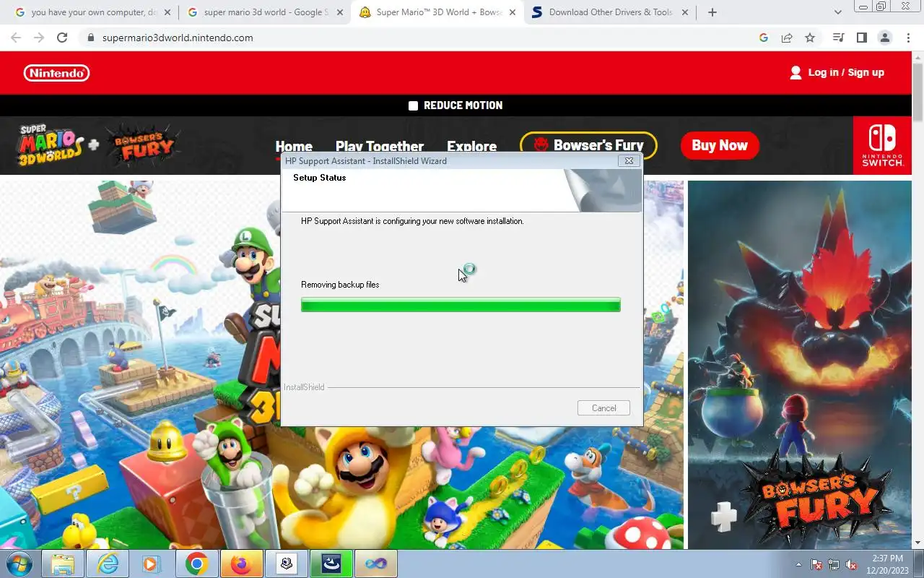Click the Bowser's Fury logo in navigation
The image size is (924, 578).
142,144
